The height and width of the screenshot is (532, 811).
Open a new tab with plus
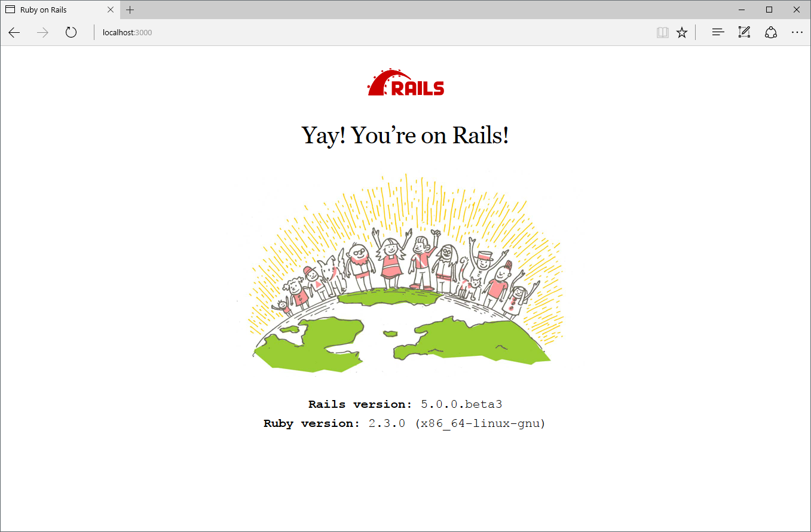(130, 10)
